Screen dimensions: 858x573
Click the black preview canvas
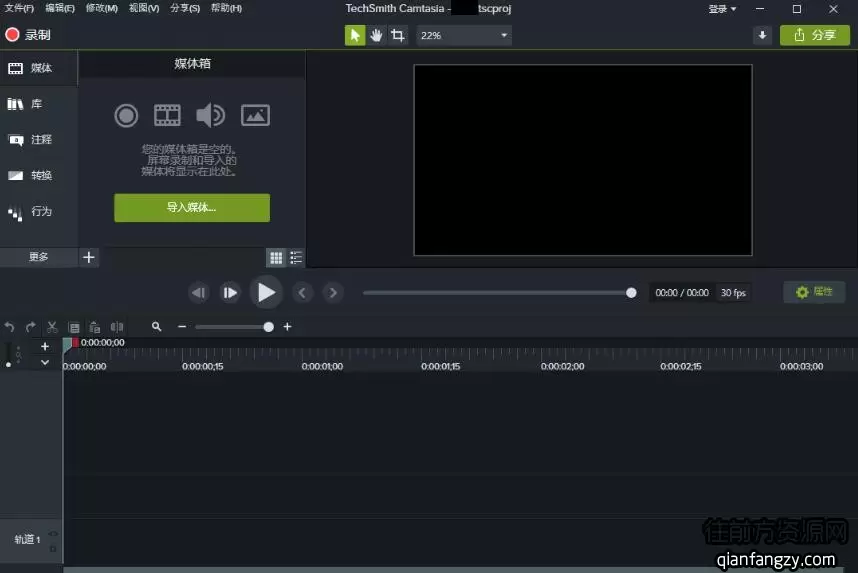click(x=583, y=160)
